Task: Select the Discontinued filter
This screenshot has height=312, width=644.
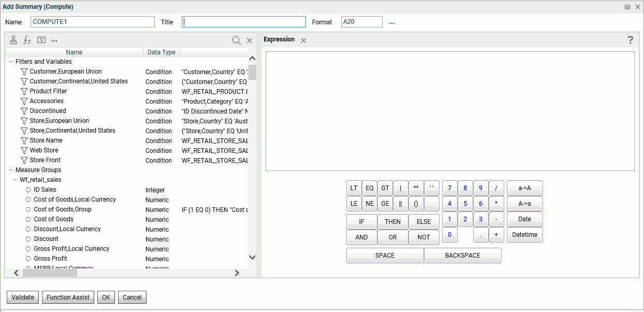Action: pyautogui.click(x=48, y=111)
